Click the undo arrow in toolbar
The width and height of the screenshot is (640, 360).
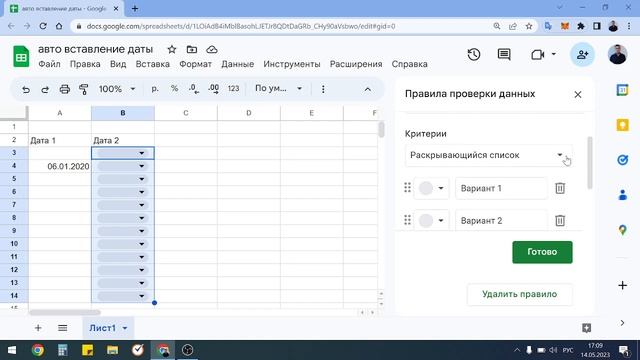26,89
